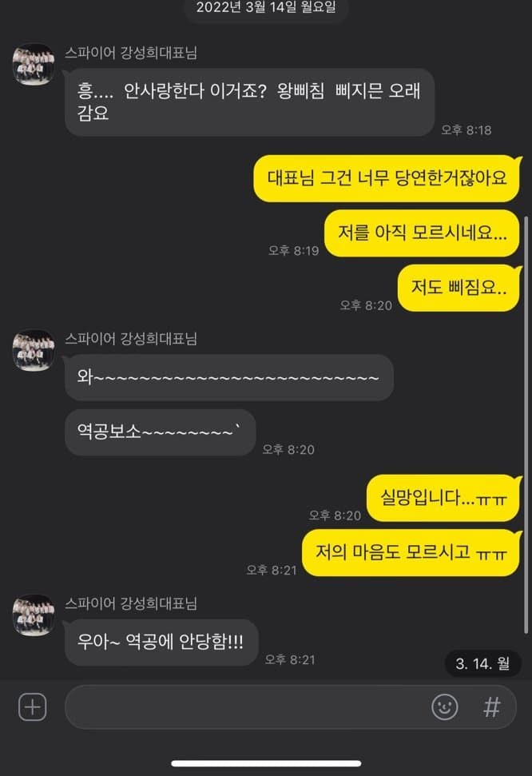Select the 흥.... 안사랑한다 이거죠 message bubble
This screenshot has width=532, height=776.
pos(249,102)
